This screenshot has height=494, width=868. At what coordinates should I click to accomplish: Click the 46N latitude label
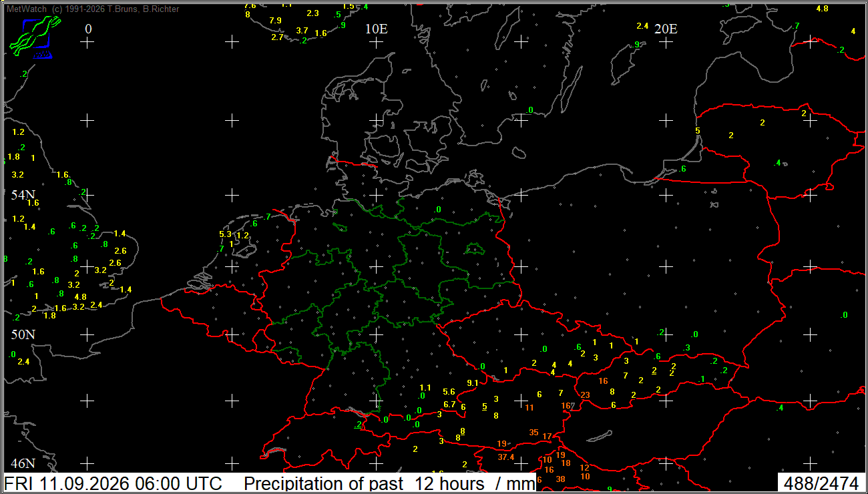click(23, 463)
